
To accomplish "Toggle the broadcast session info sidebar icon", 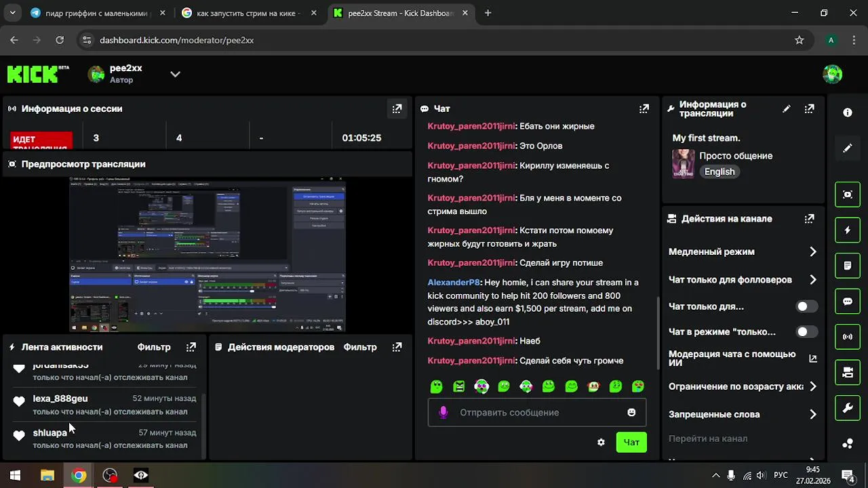I will tap(848, 337).
